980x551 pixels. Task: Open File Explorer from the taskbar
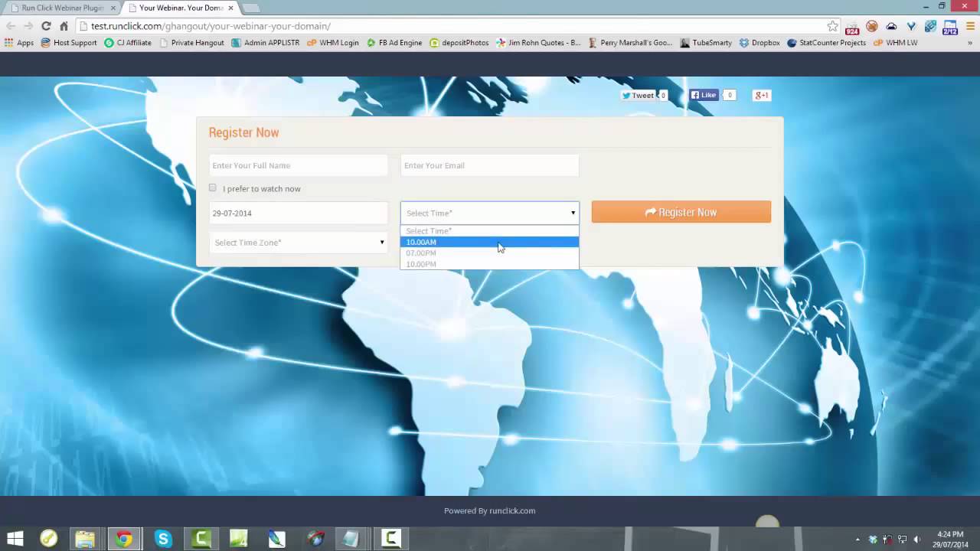coord(85,539)
